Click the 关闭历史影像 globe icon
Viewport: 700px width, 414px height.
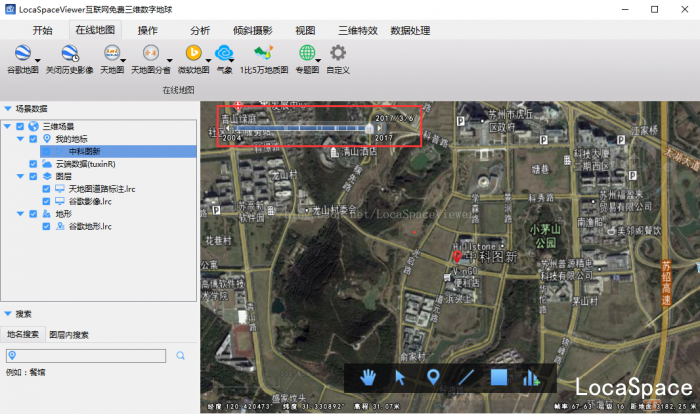click(70, 53)
